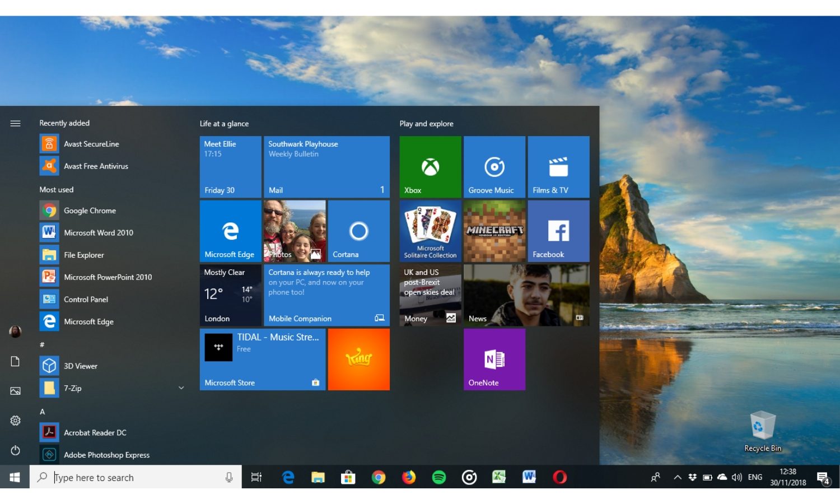The width and height of the screenshot is (840, 504).
Task: Open the Cortana tile
Action: click(x=358, y=231)
